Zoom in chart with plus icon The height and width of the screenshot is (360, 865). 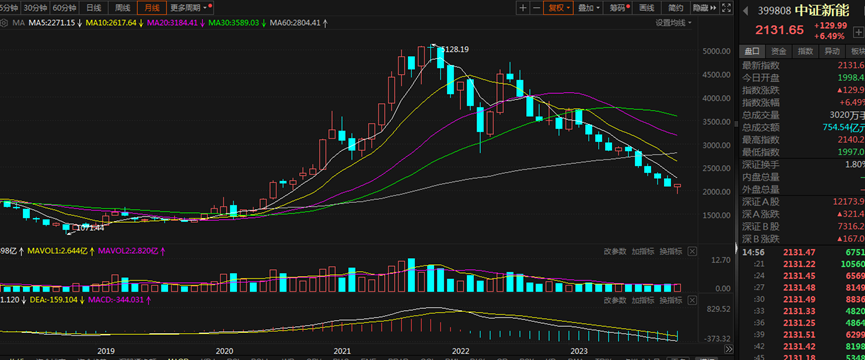(x=523, y=8)
